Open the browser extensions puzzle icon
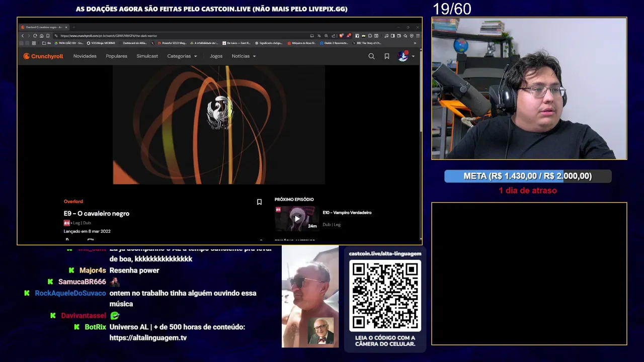This screenshot has height=362, width=644. click(x=370, y=36)
